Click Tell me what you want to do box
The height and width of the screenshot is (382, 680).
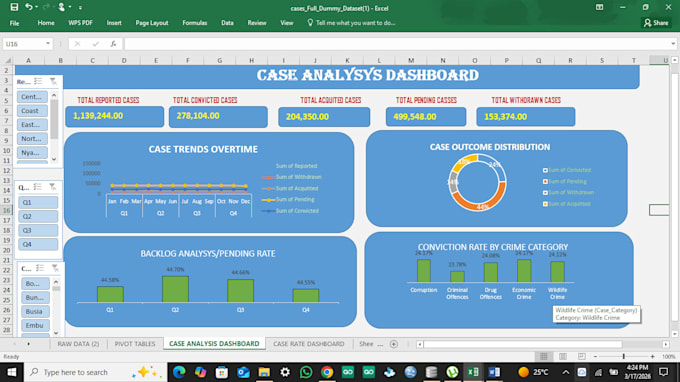point(351,23)
